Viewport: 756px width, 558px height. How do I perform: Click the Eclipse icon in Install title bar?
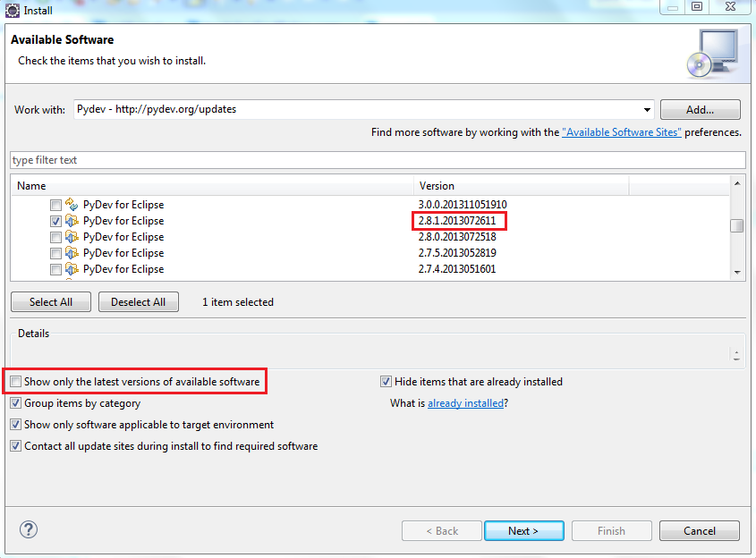(12, 10)
